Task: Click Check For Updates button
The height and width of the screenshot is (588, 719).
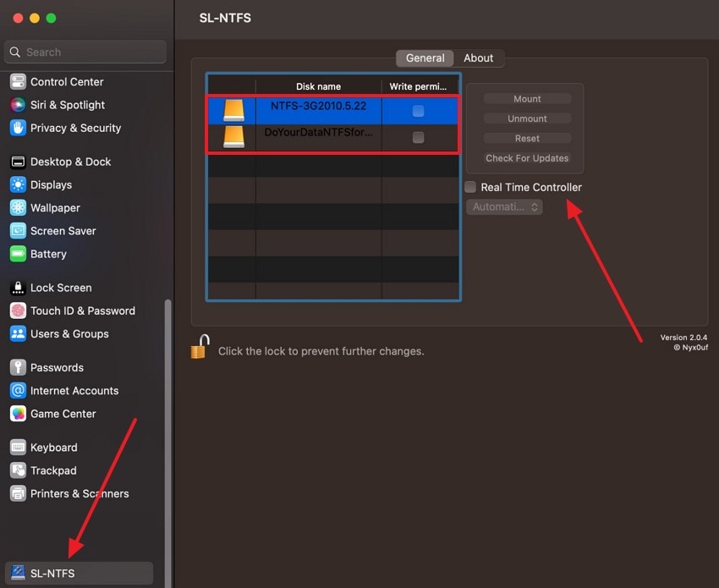Action: tap(527, 158)
